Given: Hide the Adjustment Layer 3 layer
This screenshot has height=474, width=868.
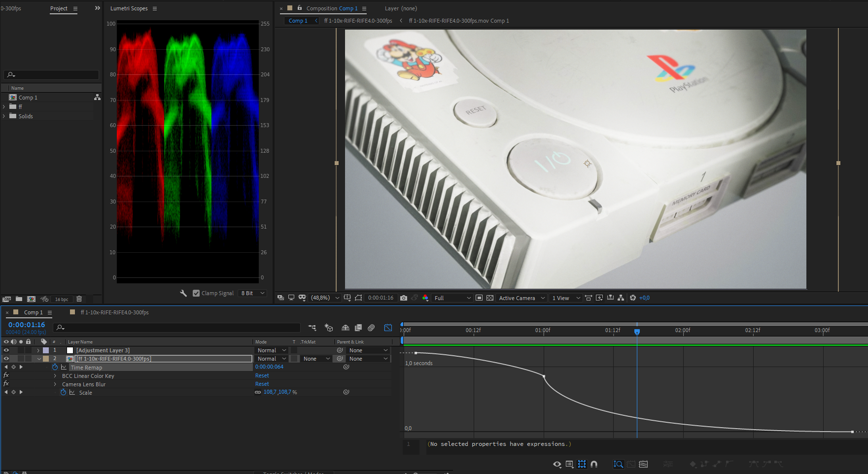Looking at the screenshot, I should (x=6, y=350).
